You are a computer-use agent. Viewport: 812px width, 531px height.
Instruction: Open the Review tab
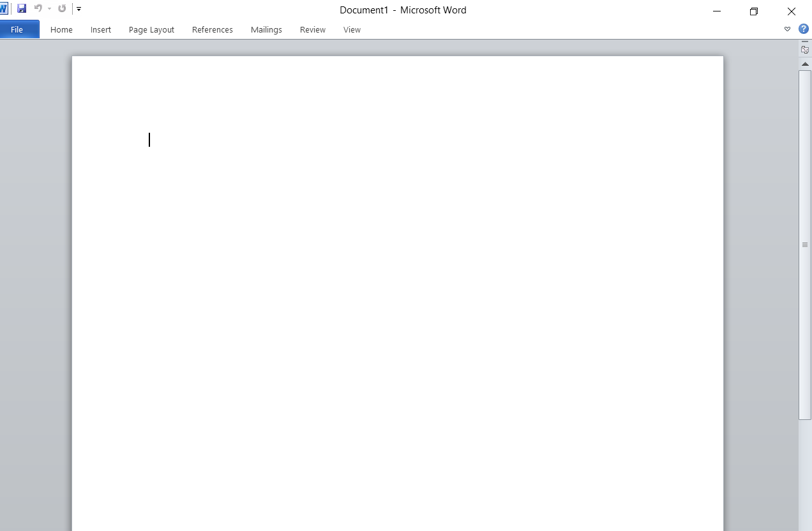pyautogui.click(x=313, y=29)
